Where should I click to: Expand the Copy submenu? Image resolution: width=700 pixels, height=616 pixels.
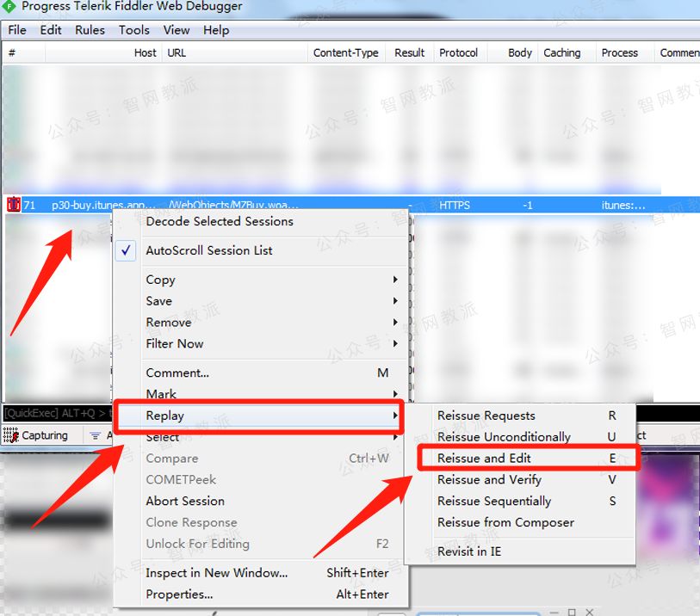point(395,280)
